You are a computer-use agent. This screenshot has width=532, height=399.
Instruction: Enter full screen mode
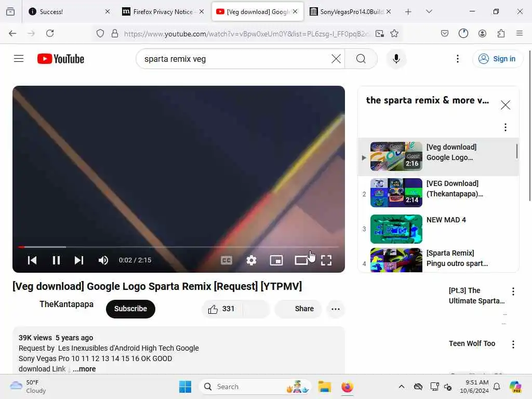coord(326,260)
